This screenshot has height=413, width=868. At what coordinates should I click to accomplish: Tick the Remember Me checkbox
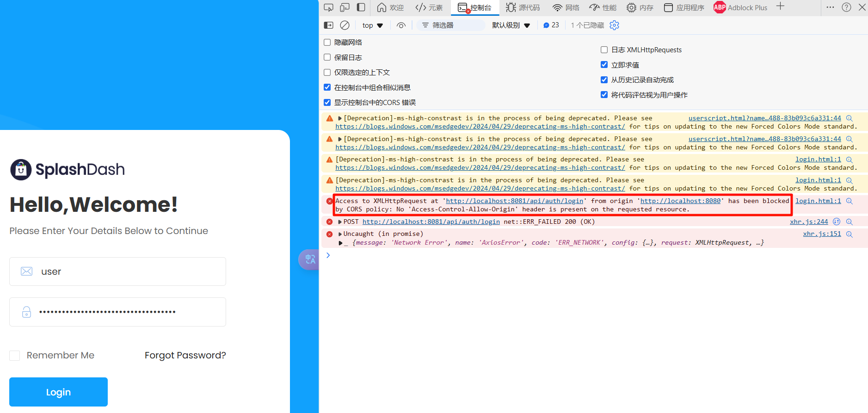(15, 356)
